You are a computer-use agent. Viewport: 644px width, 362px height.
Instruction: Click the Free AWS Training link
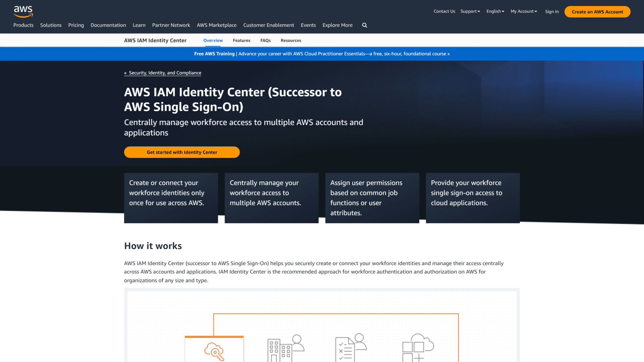pos(214,54)
